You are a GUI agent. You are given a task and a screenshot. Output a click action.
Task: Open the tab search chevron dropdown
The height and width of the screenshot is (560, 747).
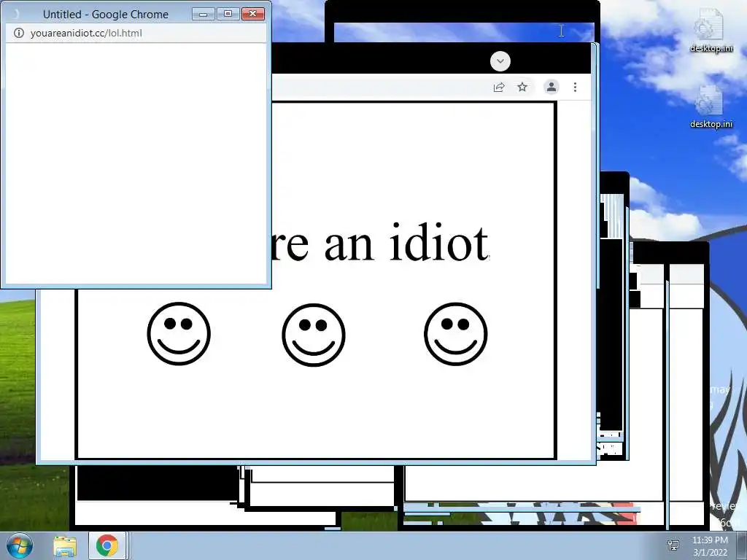(x=500, y=61)
